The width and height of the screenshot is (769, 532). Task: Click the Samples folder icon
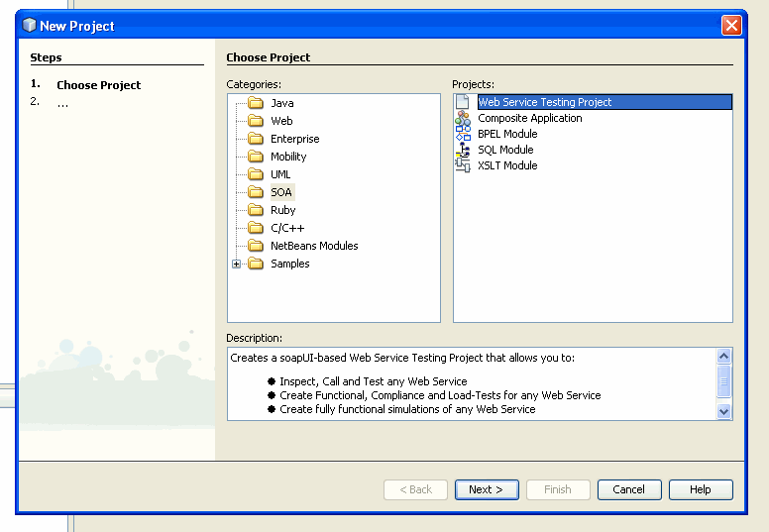pos(256,264)
